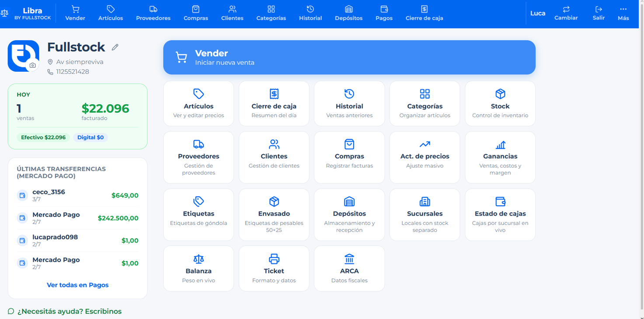
Task: Click the wallet icon beside ceco_3156
Action: coord(22,196)
